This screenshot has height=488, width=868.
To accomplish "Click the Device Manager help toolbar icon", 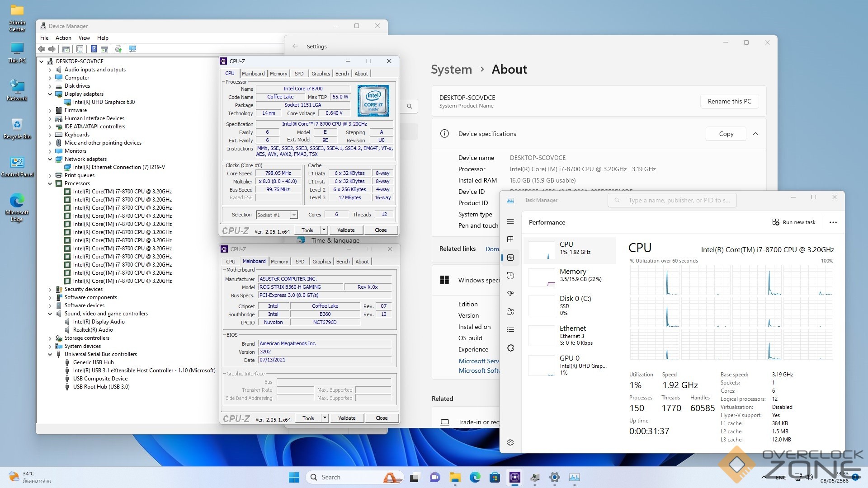I will pyautogui.click(x=94, y=49).
